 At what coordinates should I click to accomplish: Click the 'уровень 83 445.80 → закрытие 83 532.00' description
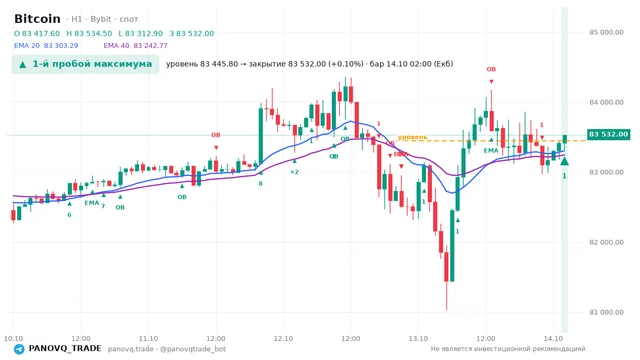pos(309,64)
